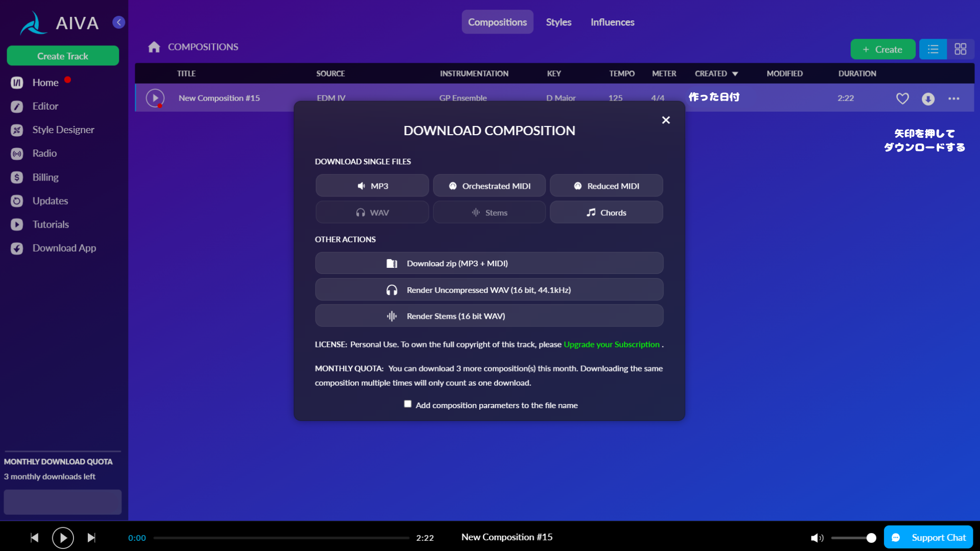Switch to grid view layout
Image resolution: width=980 pixels, height=551 pixels.
click(960, 49)
